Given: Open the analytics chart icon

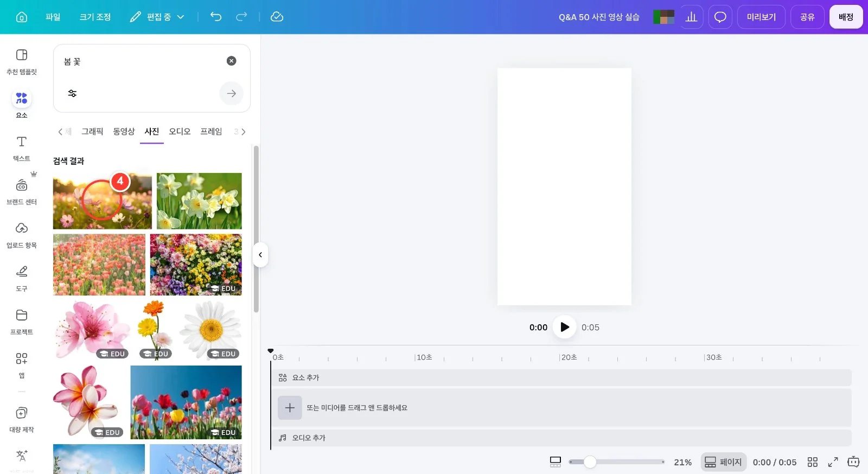Looking at the screenshot, I should pyautogui.click(x=691, y=17).
